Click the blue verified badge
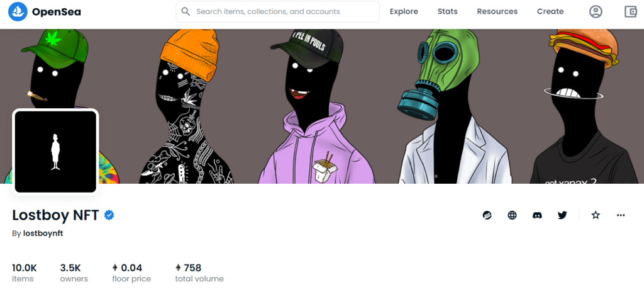The width and height of the screenshot is (644, 294). tap(109, 215)
